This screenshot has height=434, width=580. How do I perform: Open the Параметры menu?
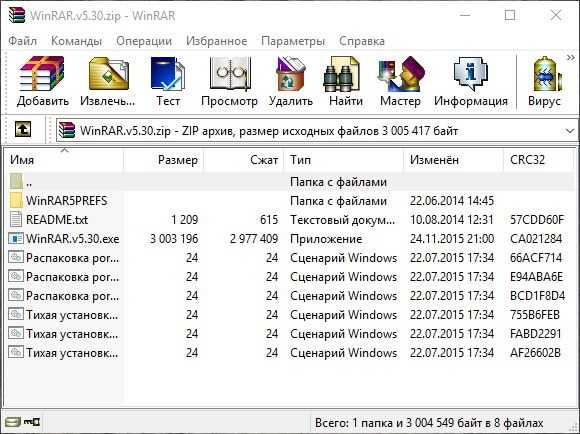tap(293, 40)
